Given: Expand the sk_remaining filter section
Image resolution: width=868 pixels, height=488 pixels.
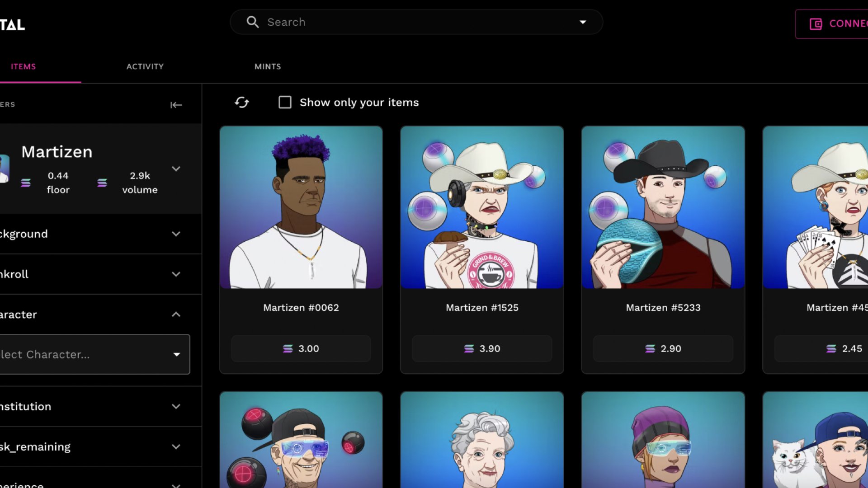Looking at the screenshot, I should tap(100, 446).
